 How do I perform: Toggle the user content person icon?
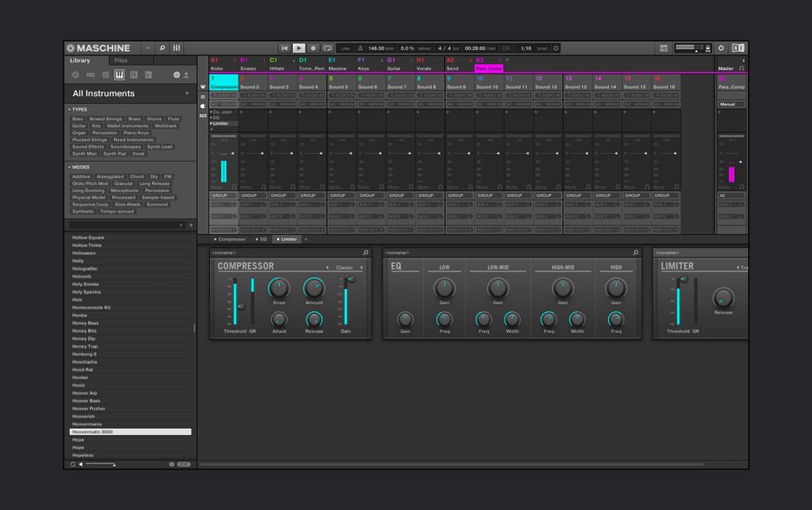tap(187, 74)
